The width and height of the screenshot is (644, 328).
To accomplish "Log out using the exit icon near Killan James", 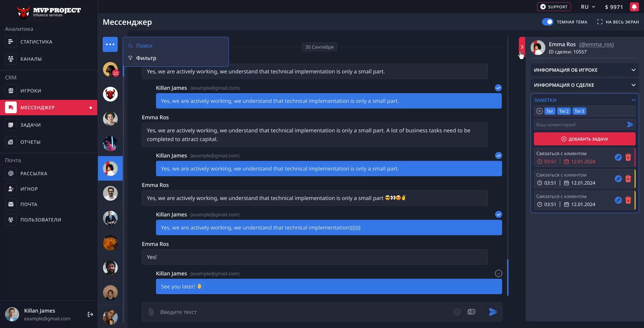I will 90,314.
